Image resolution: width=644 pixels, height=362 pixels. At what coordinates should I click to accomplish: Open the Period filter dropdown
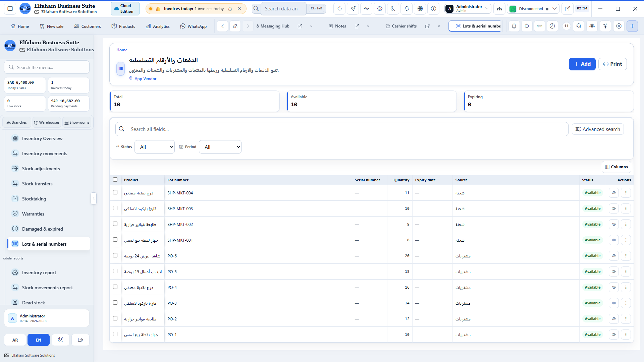pos(220,147)
